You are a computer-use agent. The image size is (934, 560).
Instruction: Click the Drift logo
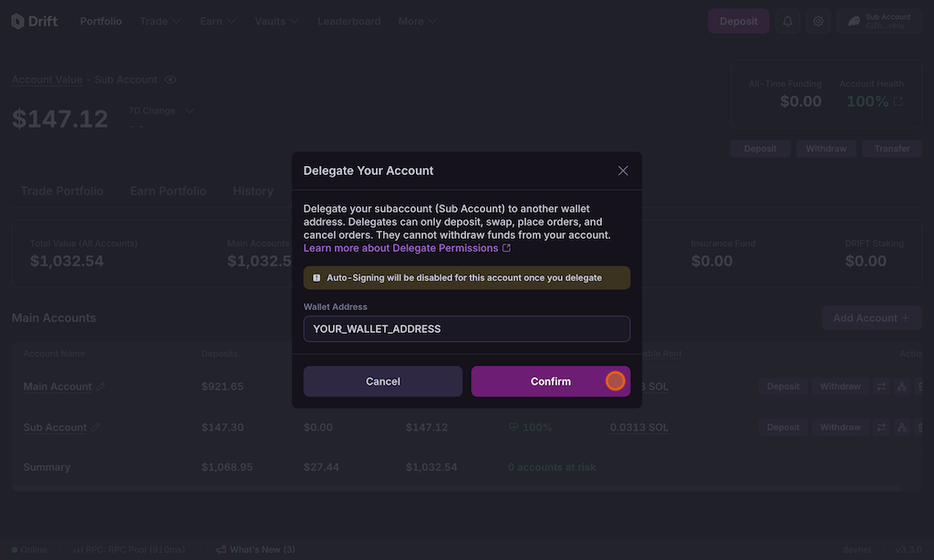tap(35, 21)
